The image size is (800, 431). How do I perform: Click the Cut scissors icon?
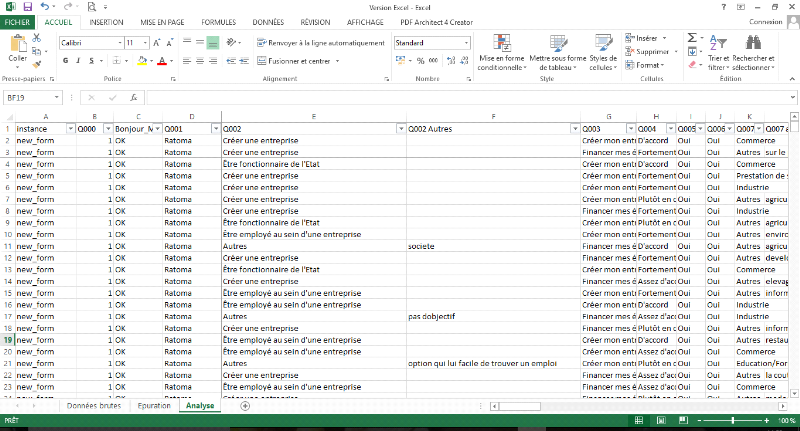[x=37, y=38]
